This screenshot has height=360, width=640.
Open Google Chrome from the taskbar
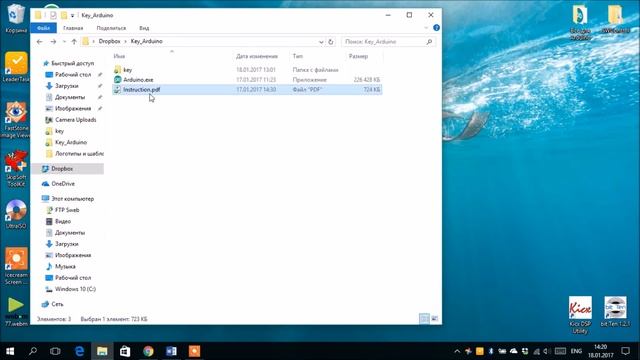pos(148,351)
